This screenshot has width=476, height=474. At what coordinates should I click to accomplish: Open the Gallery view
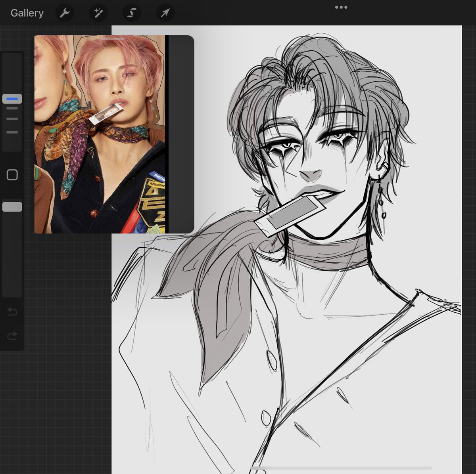27,13
